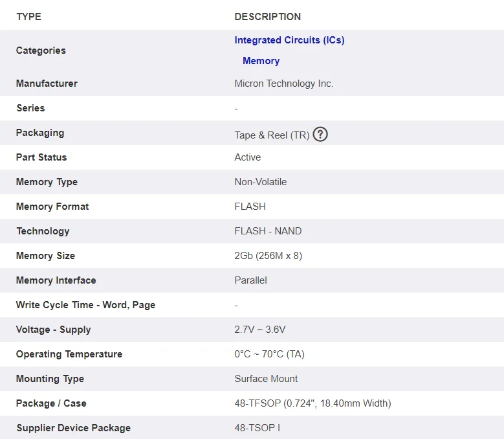This screenshot has width=504, height=439.
Task: Click the 0°C ~ 70°C operating temperature value
Action: pyautogui.click(x=269, y=354)
